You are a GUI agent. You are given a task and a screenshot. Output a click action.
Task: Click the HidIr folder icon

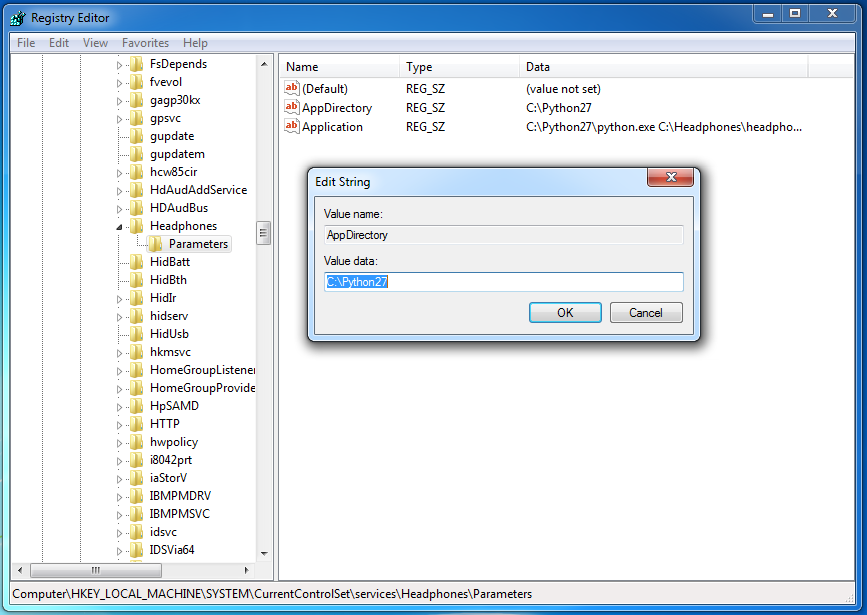click(x=137, y=298)
